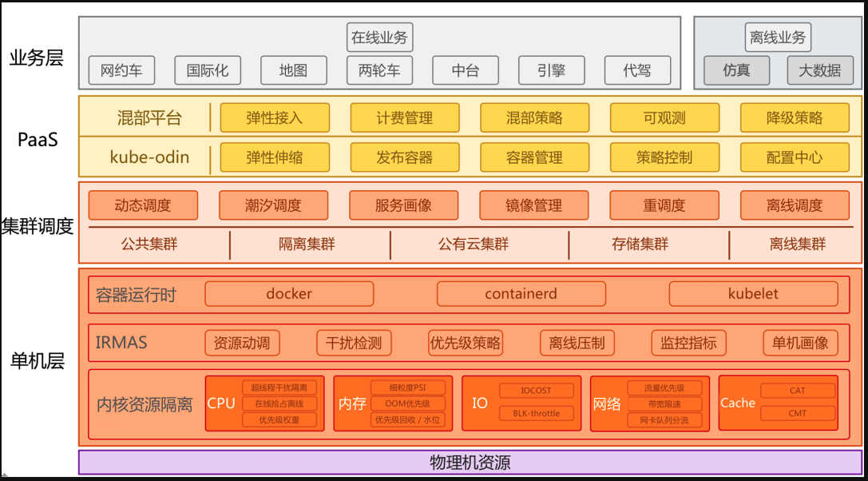Viewport: 868px width, 481px height.
Task: Select the 资源动调 box
Action: [x=242, y=343]
